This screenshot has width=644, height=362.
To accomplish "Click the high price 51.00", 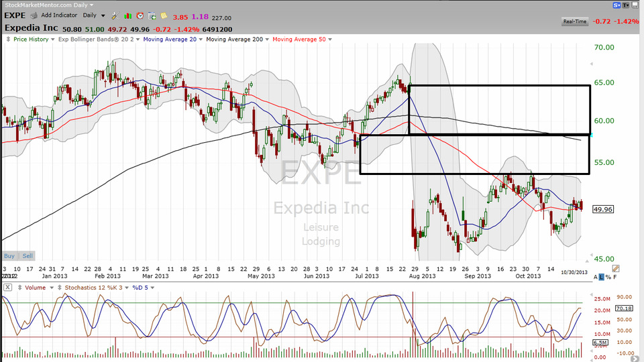I will pyautogui.click(x=95, y=29).
